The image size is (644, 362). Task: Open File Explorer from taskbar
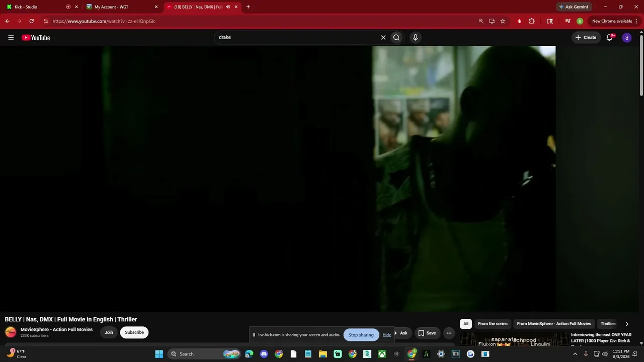coord(323,354)
